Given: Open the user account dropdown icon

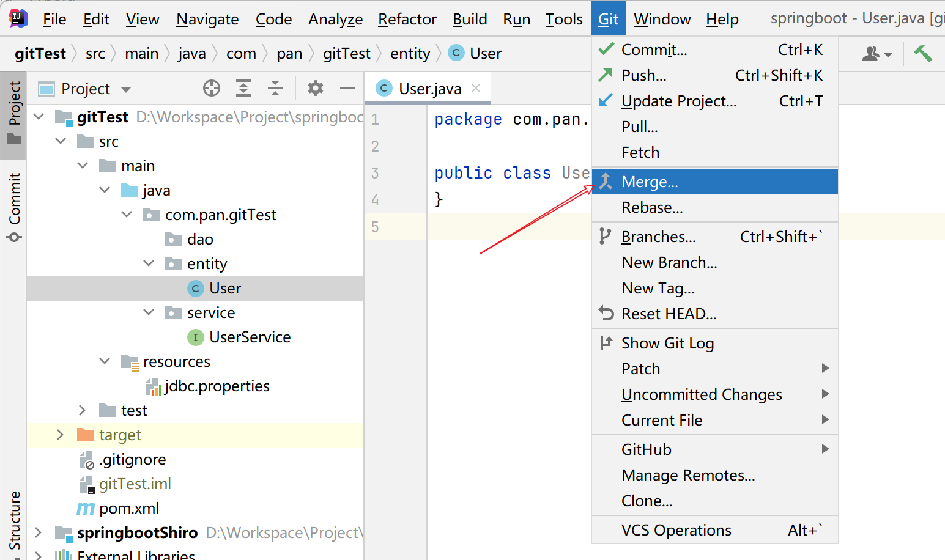Looking at the screenshot, I should [876, 54].
